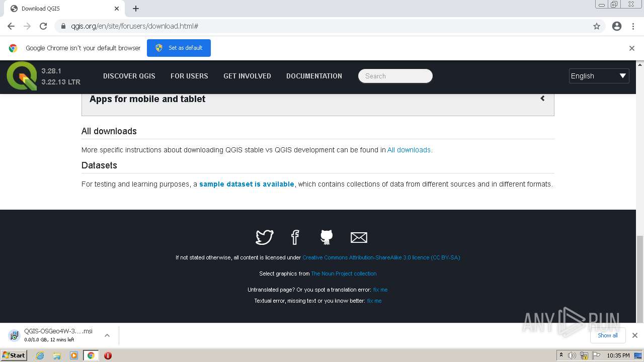Click the volume speaker tray icon
Viewport: 644px width, 362px height.
tap(572, 355)
